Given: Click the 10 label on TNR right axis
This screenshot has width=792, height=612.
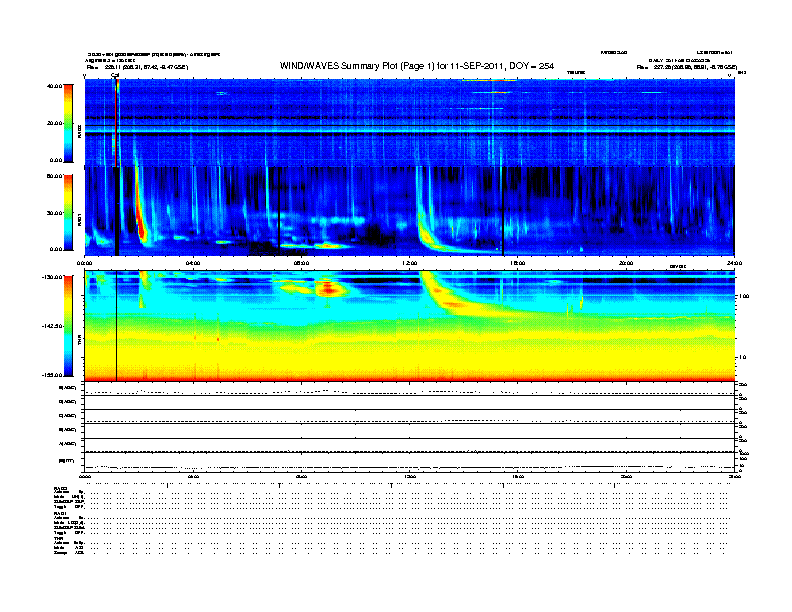Looking at the screenshot, I should (742, 358).
